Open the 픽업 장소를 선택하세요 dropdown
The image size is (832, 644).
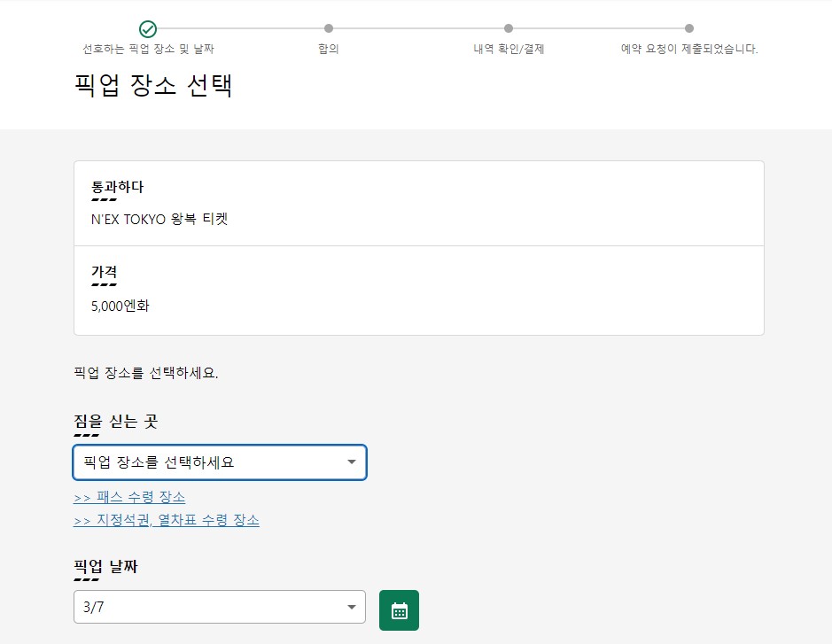point(220,462)
